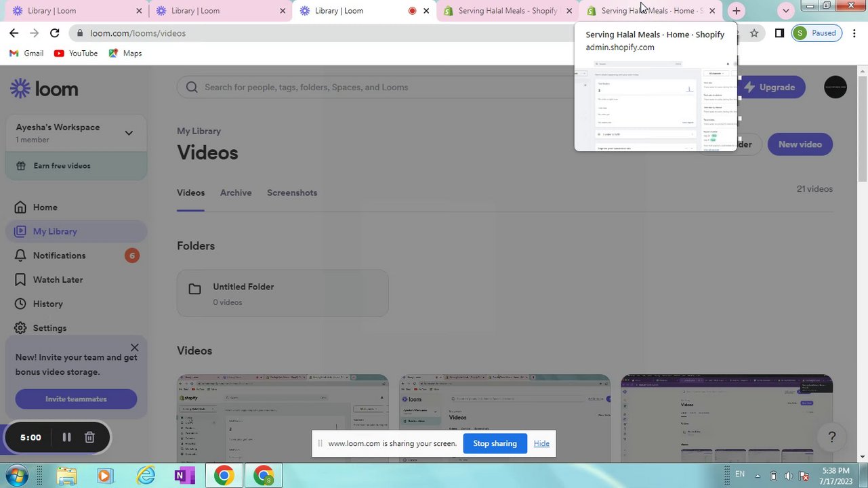Viewport: 868px width, 488px height.
Task: Click the Invite teammates button
Action: pyautogui.click(x=76, y=399)
